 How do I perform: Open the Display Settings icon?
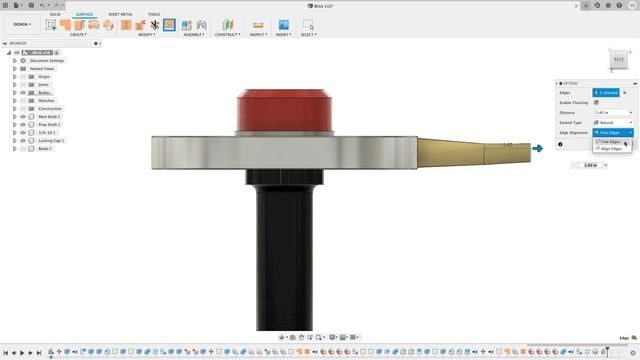pos(333,337)
